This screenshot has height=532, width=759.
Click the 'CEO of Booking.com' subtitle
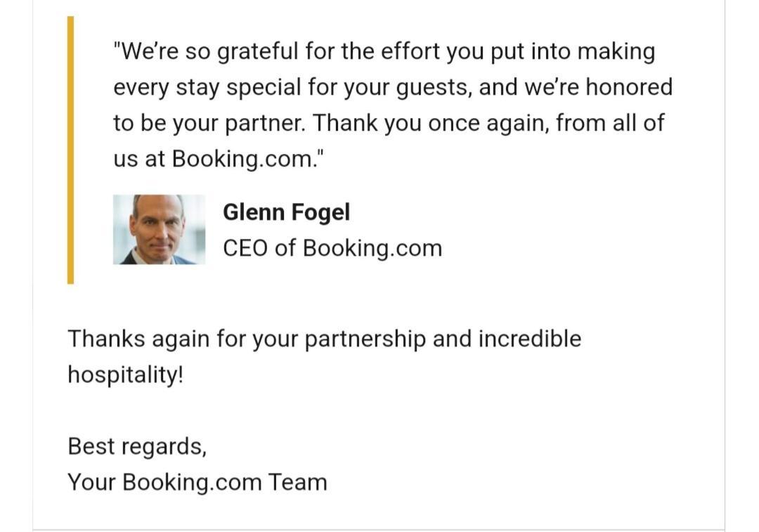click(332, 248)
